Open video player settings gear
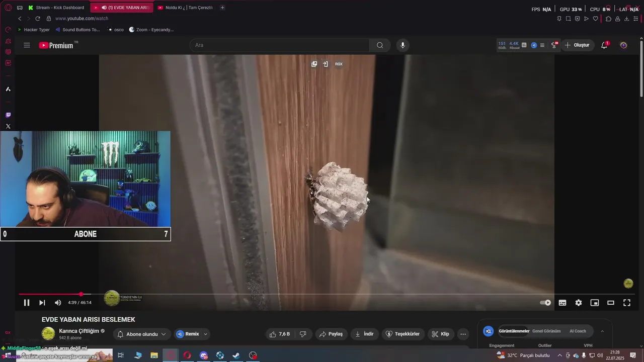Screen dimensions: 644x362 click(579, 303)
